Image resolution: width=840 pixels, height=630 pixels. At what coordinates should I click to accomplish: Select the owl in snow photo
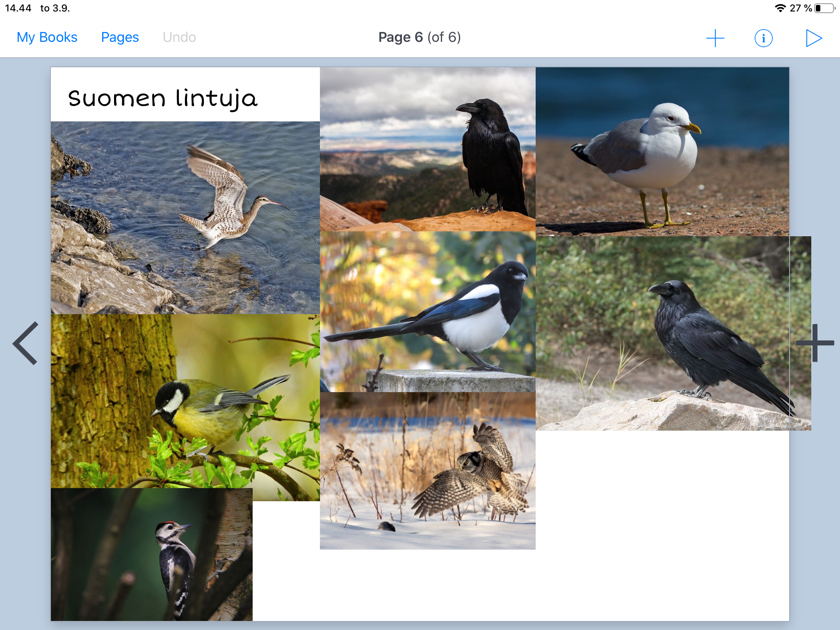(427, 471)
